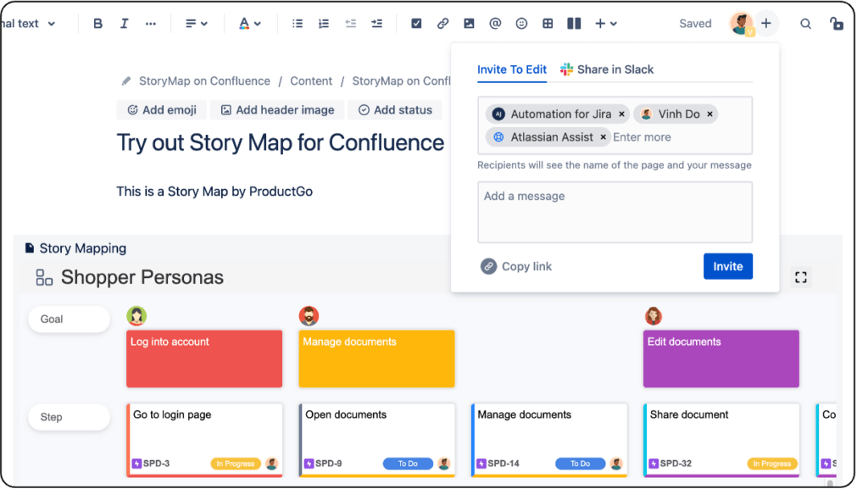Image resolution: width=868 pixels, height=500 pixels.
Task: Open the text color dropdown
Action: point(249,23)
